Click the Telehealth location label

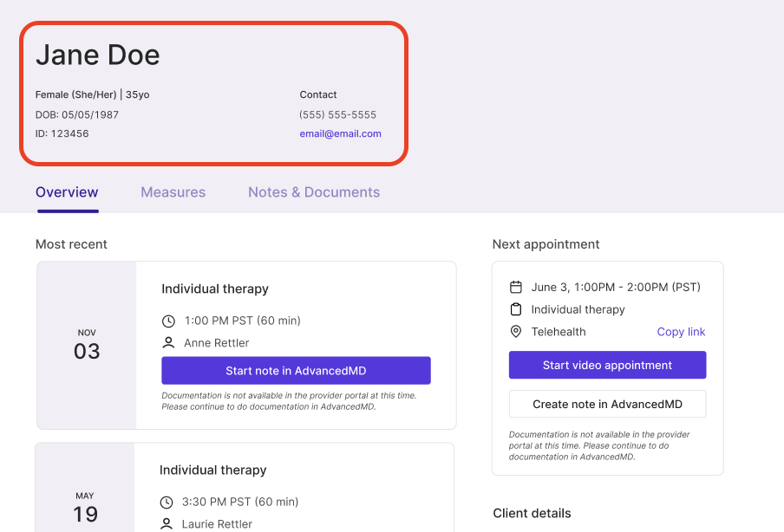pos(559,332)
